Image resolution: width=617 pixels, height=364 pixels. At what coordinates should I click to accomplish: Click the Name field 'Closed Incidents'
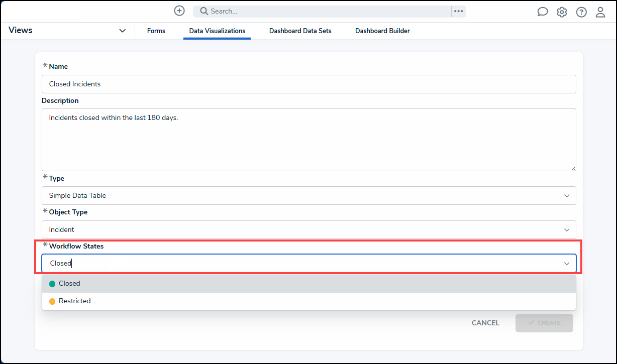click(308, 84)
